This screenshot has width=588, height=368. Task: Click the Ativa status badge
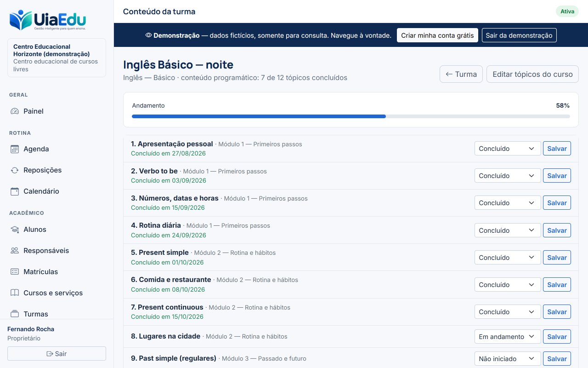click(x=567, y=11)
